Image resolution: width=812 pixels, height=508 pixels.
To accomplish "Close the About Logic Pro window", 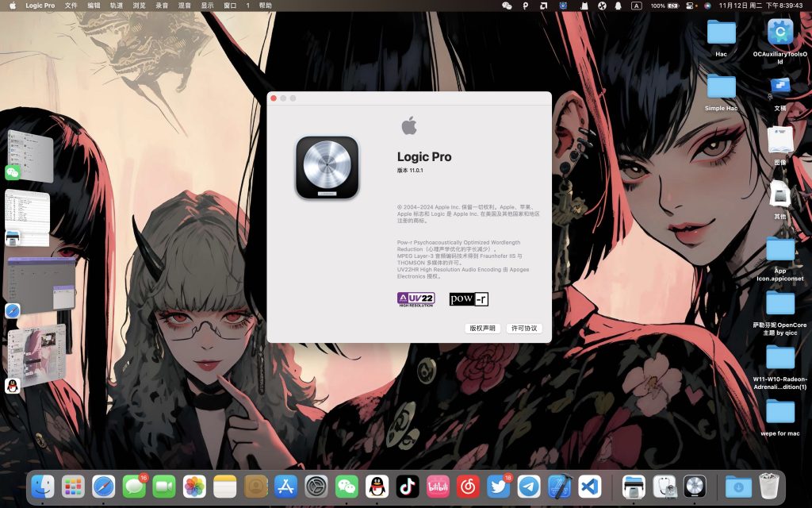I will (x=274, y=98).
